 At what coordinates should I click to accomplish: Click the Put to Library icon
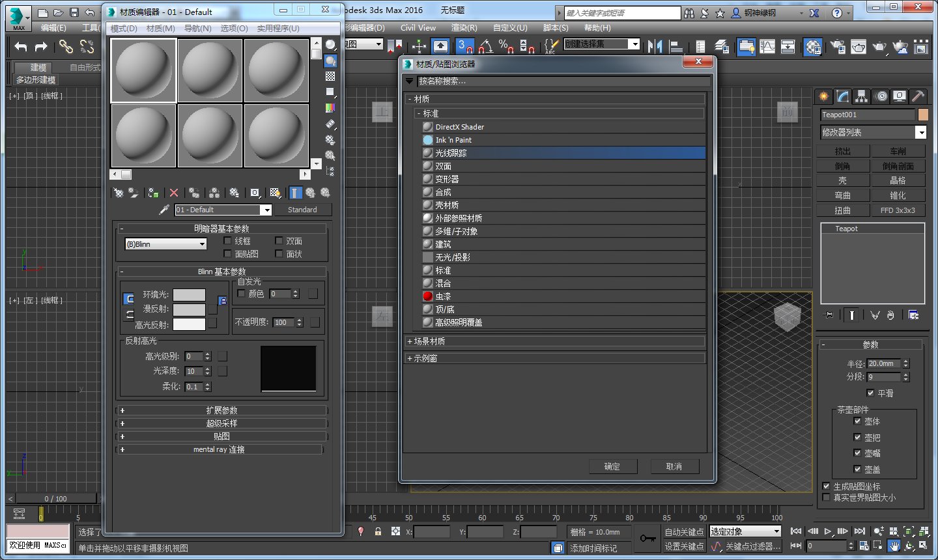coord(234,193)
